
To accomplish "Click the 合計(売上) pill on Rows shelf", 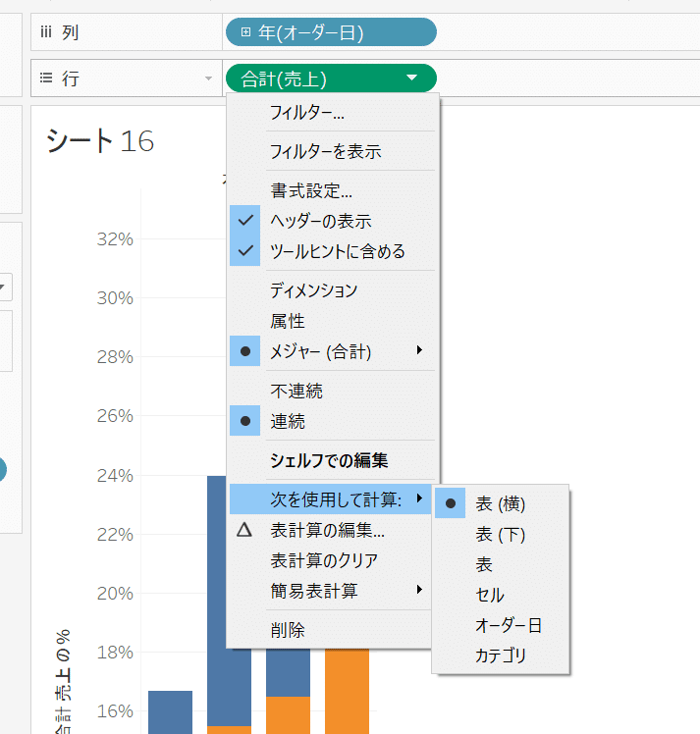I will (x=331, y=79).
